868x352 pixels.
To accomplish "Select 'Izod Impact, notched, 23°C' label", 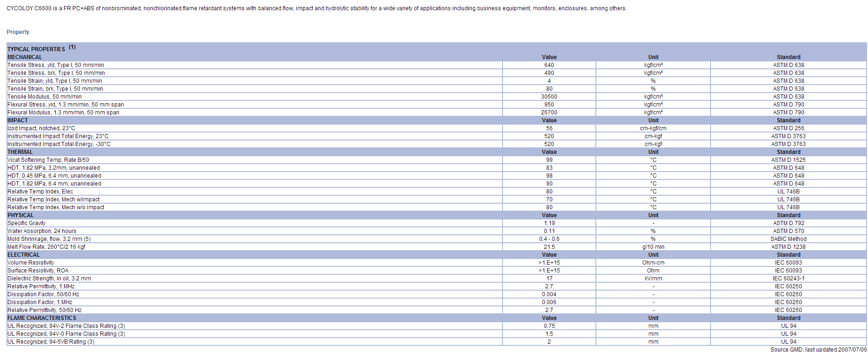I will coord(41,128).
